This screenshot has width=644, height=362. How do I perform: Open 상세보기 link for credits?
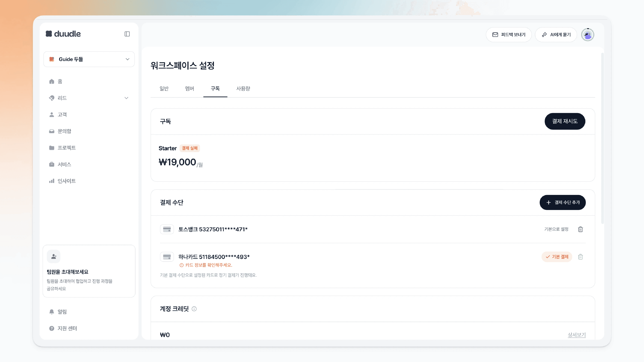tap(577, 335)
